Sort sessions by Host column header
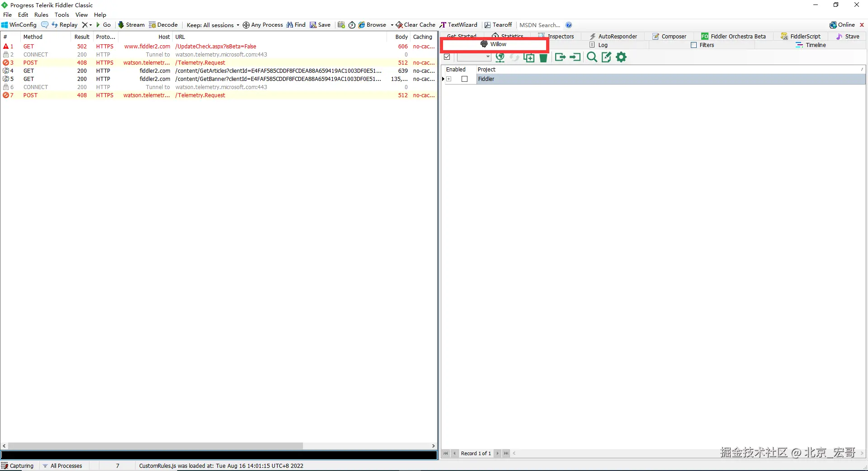The height and width of the screenshot is (471, 868). (146, 37)
